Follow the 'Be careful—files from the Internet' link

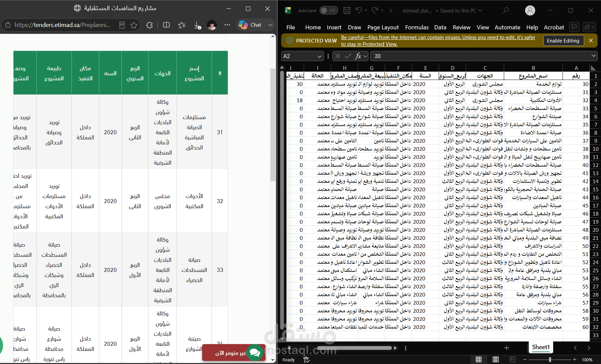point(438,40)
